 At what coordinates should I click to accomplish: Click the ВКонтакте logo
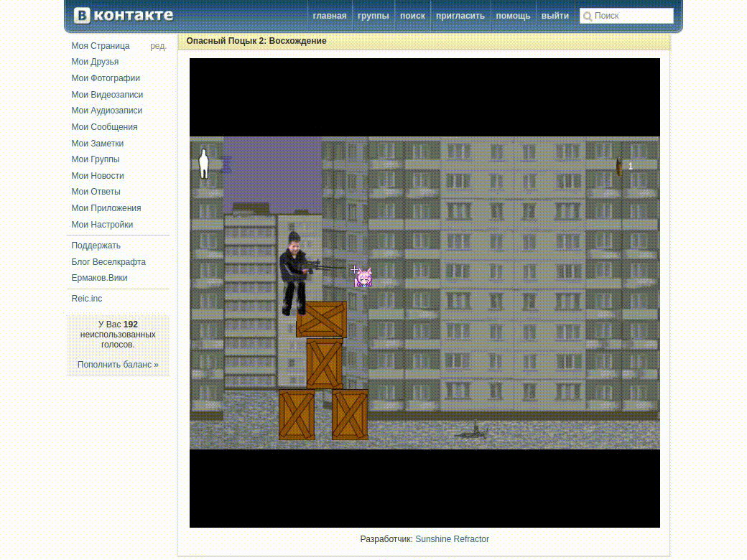click(x=124, y=15)
